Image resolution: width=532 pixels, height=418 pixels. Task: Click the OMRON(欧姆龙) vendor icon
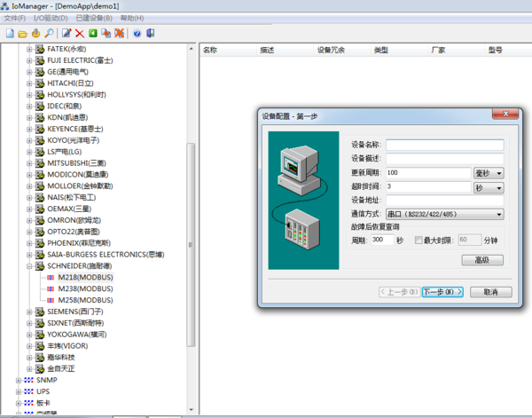[x=40, y=220]
